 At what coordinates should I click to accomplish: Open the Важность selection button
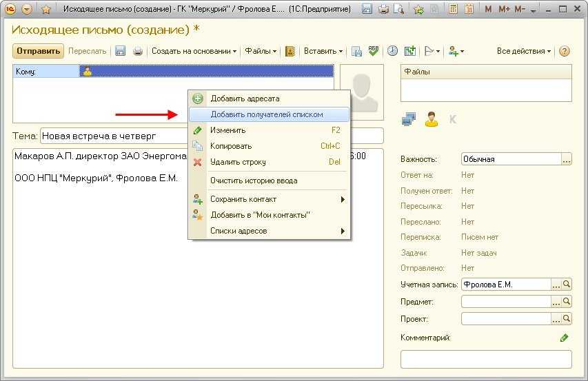pos(567,159)
